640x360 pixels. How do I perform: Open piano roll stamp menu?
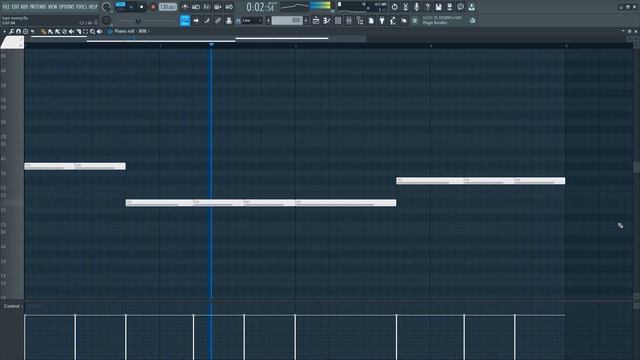pos(25,31)
